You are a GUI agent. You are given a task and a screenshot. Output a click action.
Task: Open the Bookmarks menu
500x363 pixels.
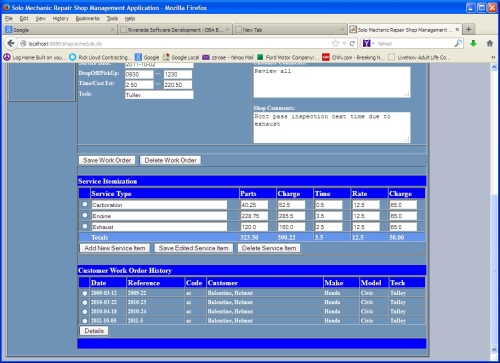tap(88, 18)
